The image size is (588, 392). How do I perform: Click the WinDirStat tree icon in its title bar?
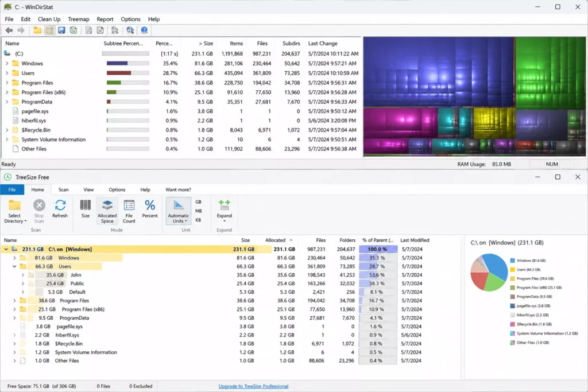click(x=7, y=7)
